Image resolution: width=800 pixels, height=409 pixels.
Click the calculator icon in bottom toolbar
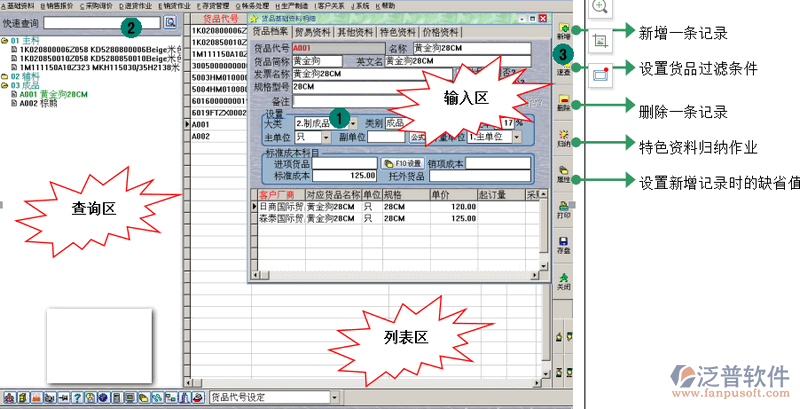[117, 398]
